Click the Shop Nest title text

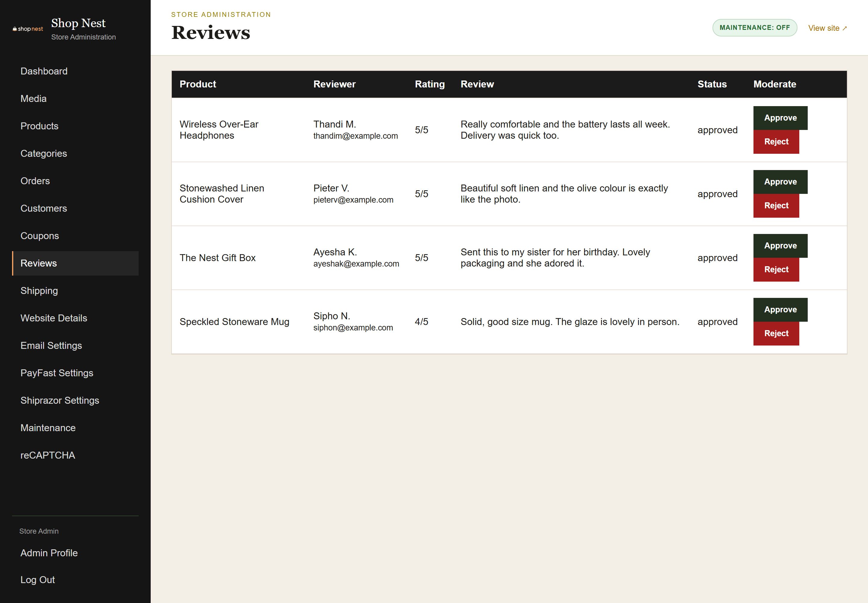[x=78, y=23]
